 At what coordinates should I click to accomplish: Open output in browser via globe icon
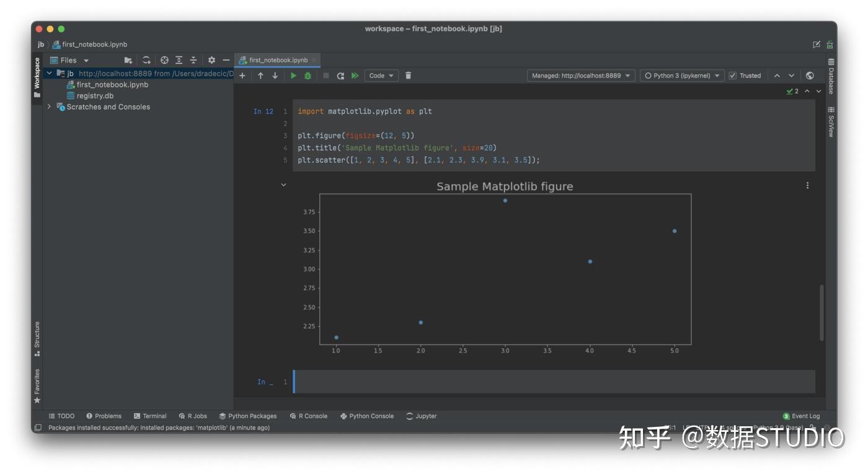(x=810, y=75)
